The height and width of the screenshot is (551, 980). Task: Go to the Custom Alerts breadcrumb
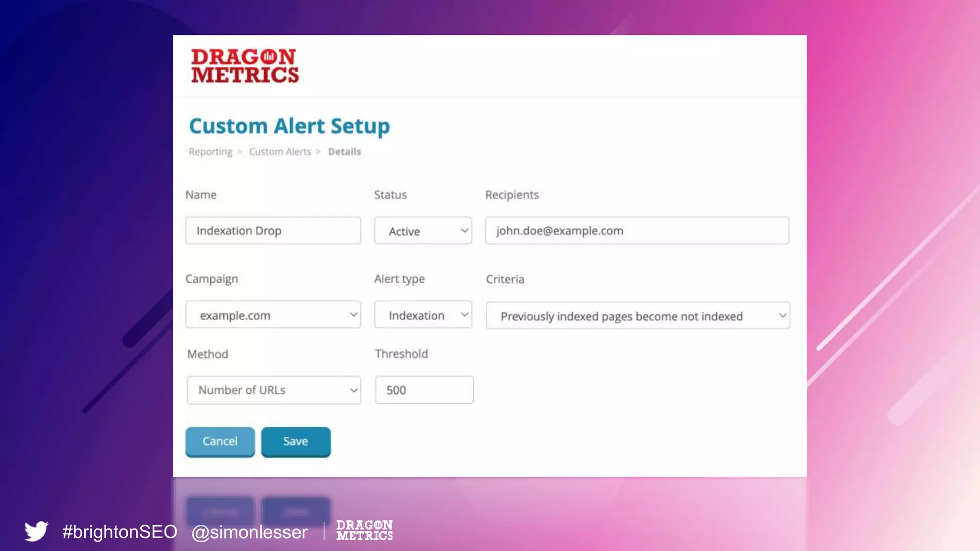280,152
